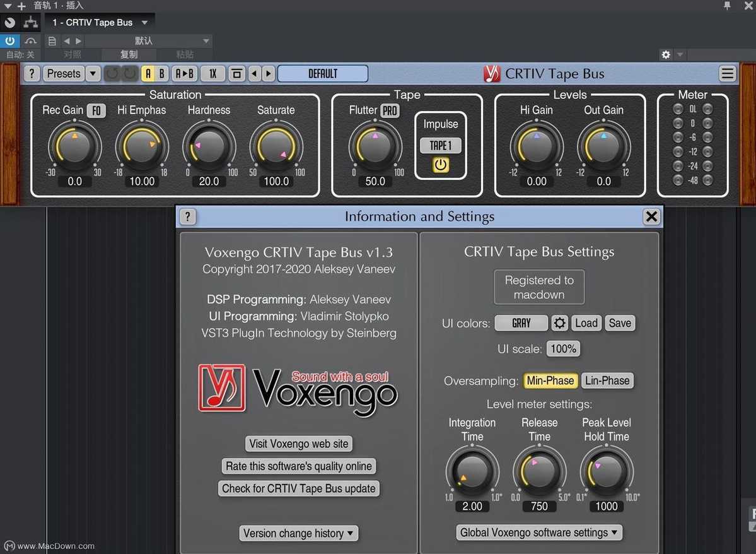
Task: Select previous host preset triangle
Action: 67,41
